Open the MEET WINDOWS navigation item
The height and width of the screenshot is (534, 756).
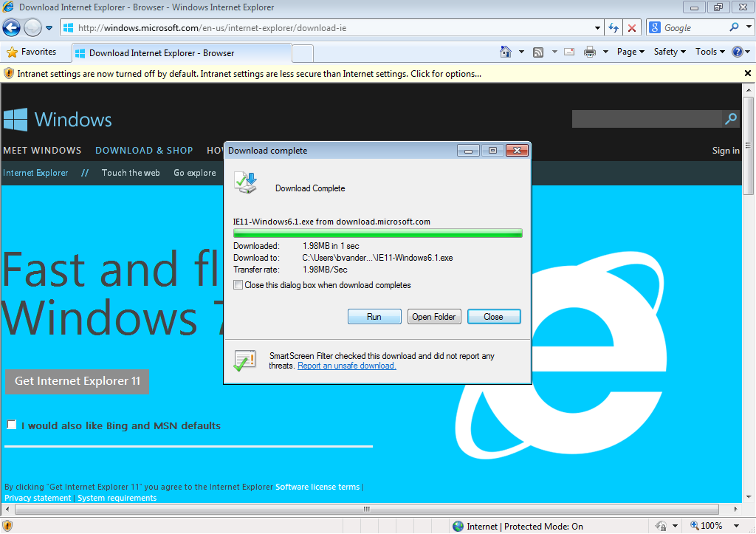42,151
